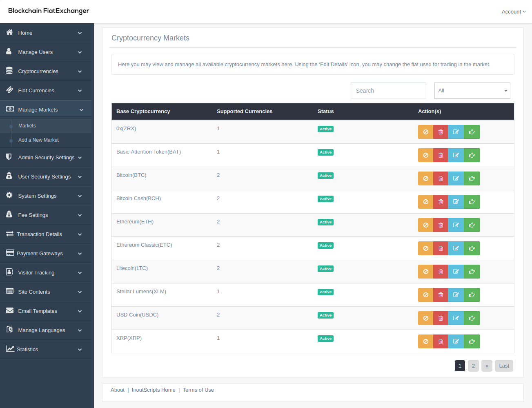This screenshot has width=532, height=408.
Task: Disable the Ethereum(ETH) market via its ban icon
Action: coord(425,225)
